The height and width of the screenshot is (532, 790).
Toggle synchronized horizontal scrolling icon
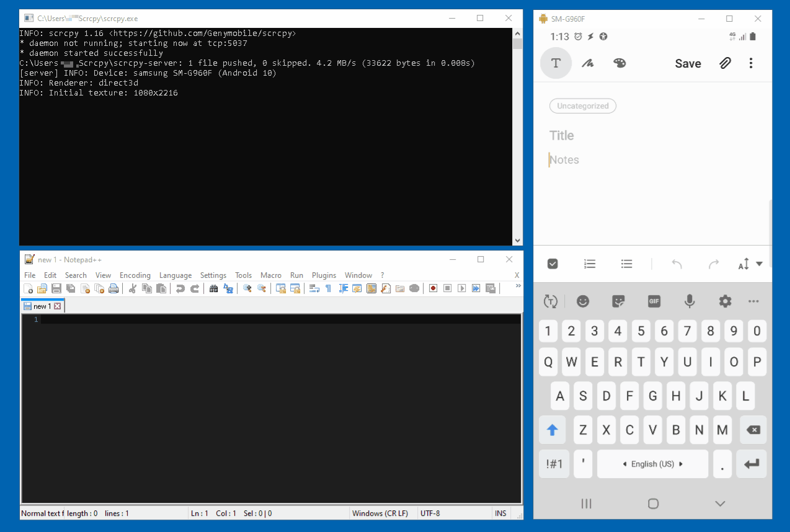pos(295,288)
